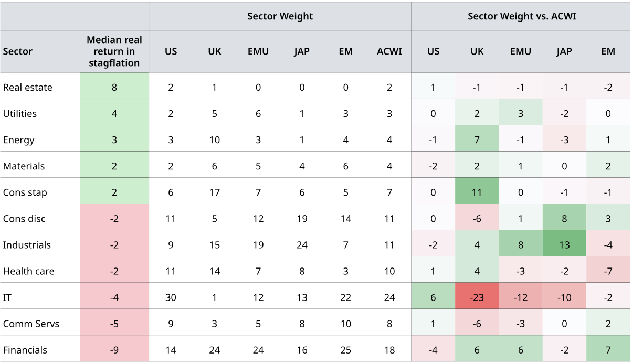Click the Comm Servs row label
This screenshot has width=632, height=364.
[31, 324]
